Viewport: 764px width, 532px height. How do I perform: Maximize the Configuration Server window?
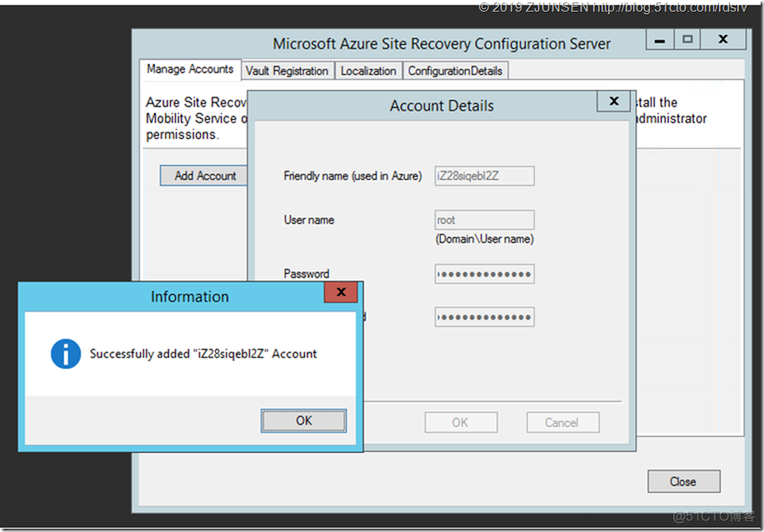[x=687, y=39]
